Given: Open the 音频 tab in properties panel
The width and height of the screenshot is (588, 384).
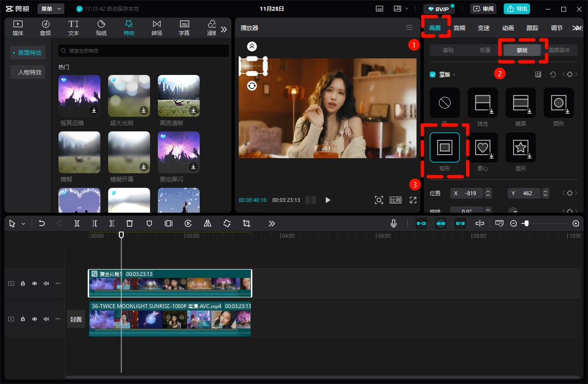Looking at the screenshot, I should click(459, 28).
